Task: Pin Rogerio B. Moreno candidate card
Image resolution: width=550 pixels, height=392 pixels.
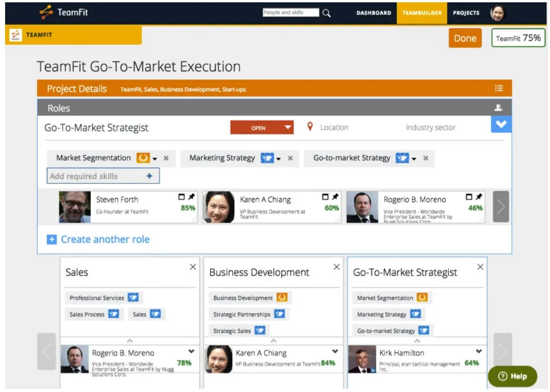Action: click(x=479, y=197)
